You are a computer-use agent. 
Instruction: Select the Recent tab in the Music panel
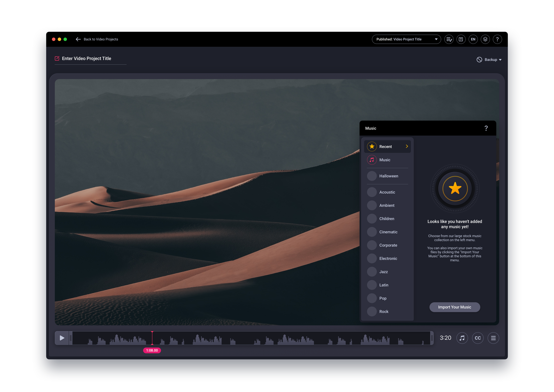[x=386, y=146]
